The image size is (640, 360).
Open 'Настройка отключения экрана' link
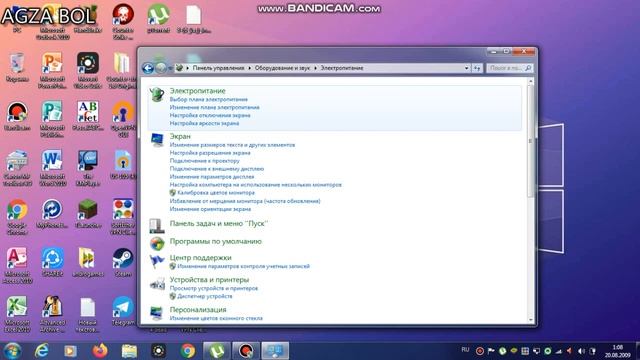(x=210, y=115)
